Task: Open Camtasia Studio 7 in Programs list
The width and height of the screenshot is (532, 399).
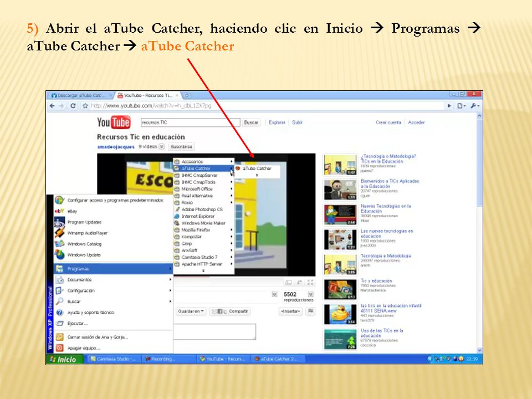Action: click(x=203, y=257)
